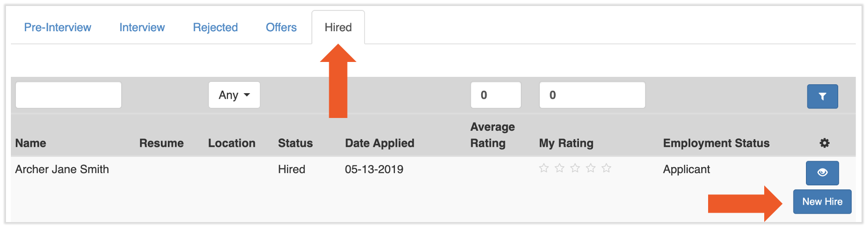Rate applicant with the first star
The width and height of the screenshot is (868, 229).
(544, 169)
